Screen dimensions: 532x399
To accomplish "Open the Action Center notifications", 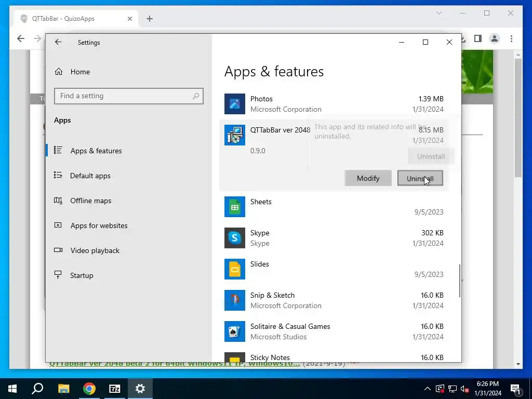I will tap(515, 389).
